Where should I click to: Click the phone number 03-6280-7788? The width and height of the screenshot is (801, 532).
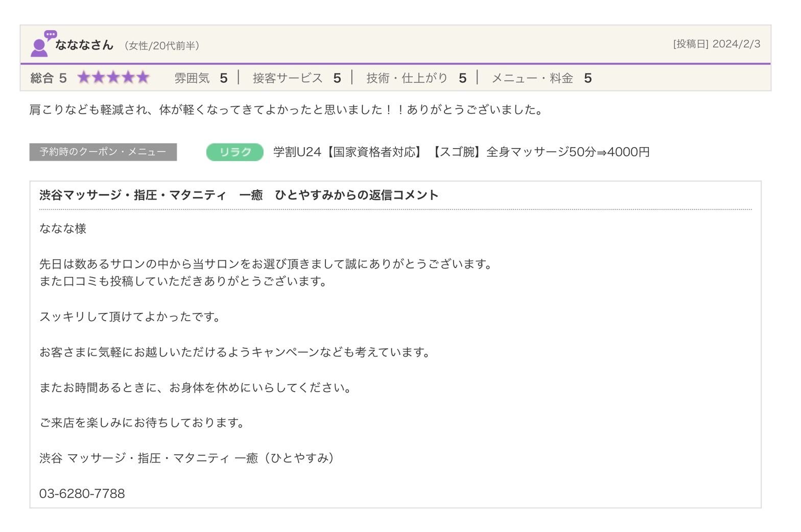[82, 494]
